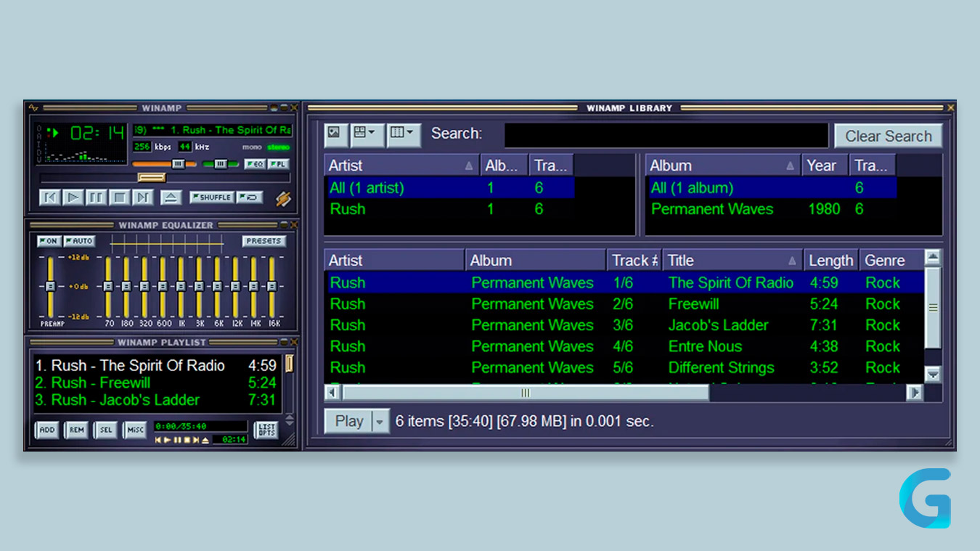Click the PREAMP slider in equalizer
The height and width of the screenshot is (551, 980).
pos(50,286)
